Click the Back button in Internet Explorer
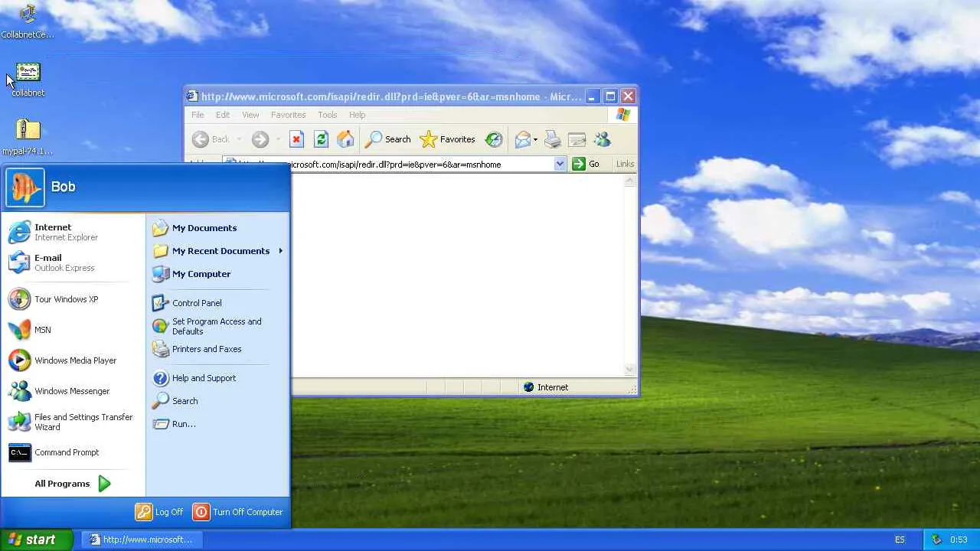This screenshot has width=980, height=551. (211, 139)
